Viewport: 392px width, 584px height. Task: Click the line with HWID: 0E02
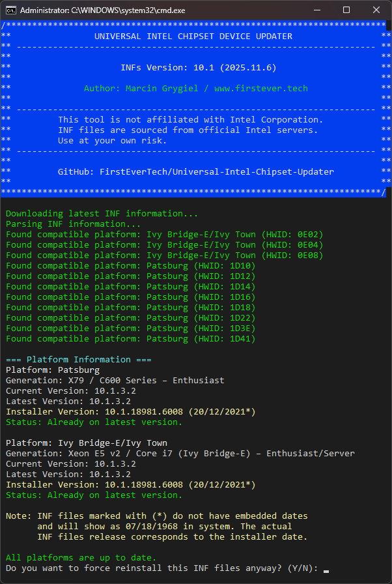(165, 235)
